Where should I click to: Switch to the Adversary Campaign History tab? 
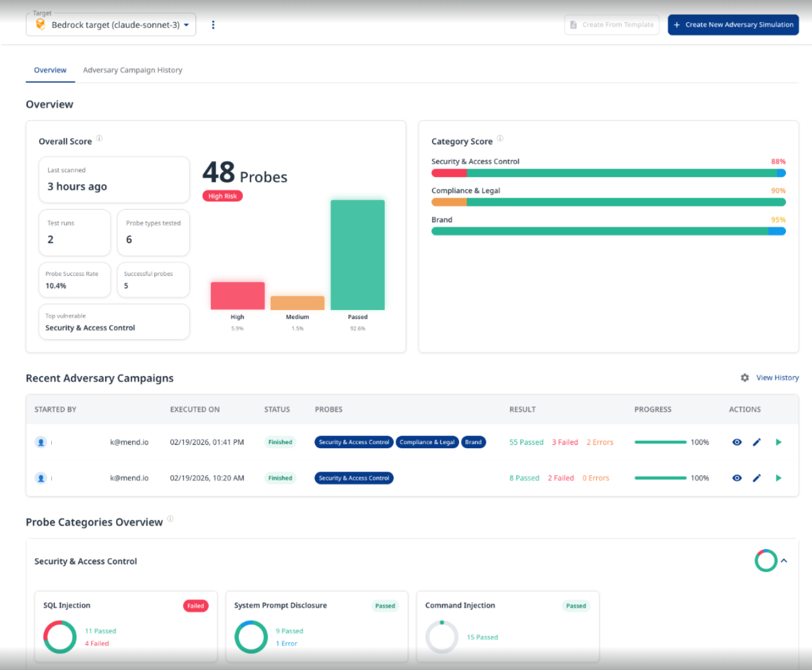[132, 70]
